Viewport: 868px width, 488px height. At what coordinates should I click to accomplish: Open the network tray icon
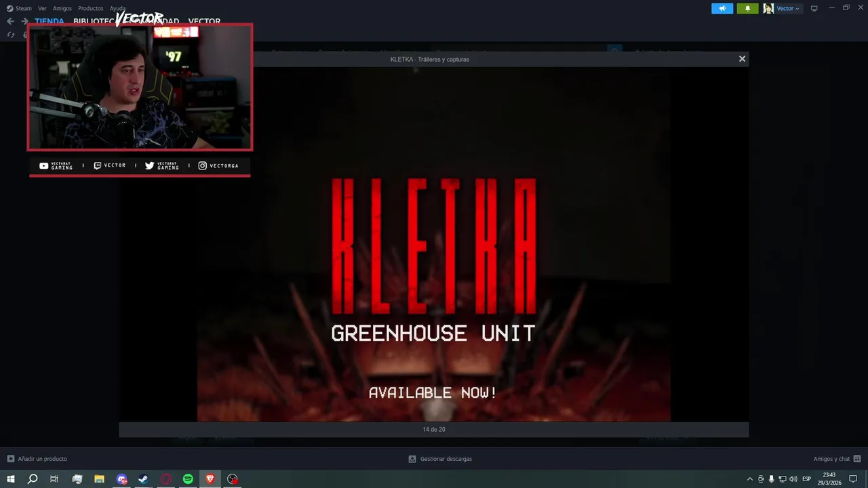782,479
